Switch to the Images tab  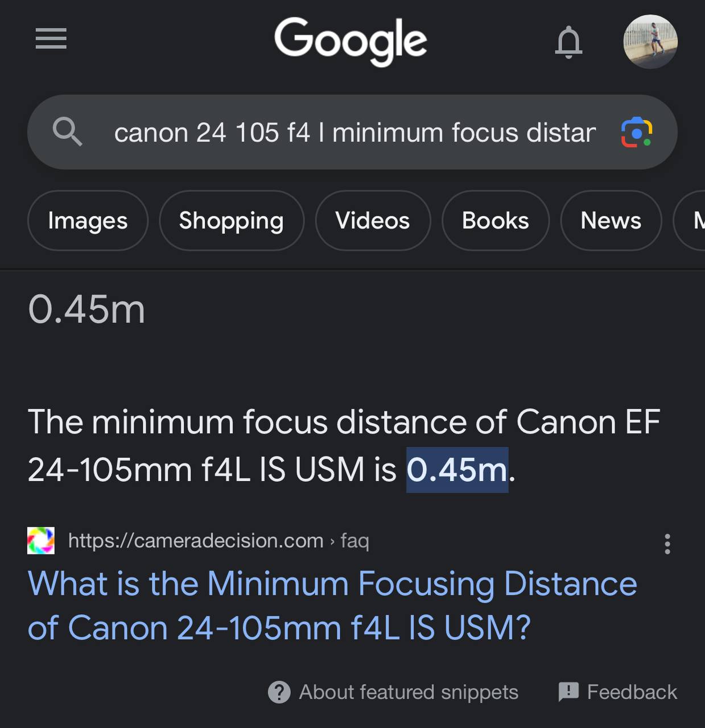click(x=88, y=221)
